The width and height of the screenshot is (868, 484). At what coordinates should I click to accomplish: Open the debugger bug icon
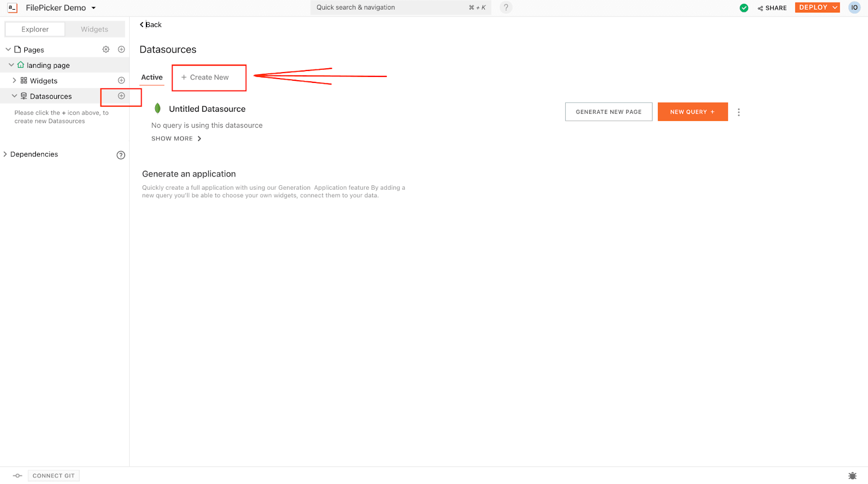852,476
